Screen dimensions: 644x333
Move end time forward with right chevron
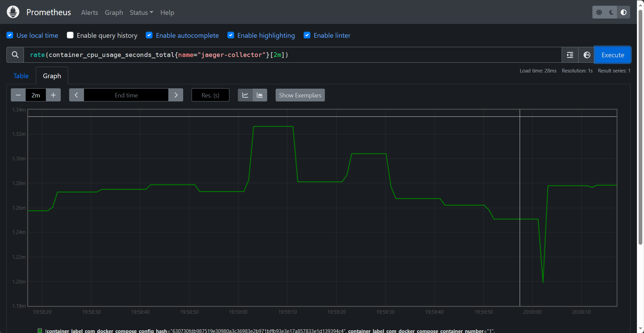coord(176,95)
